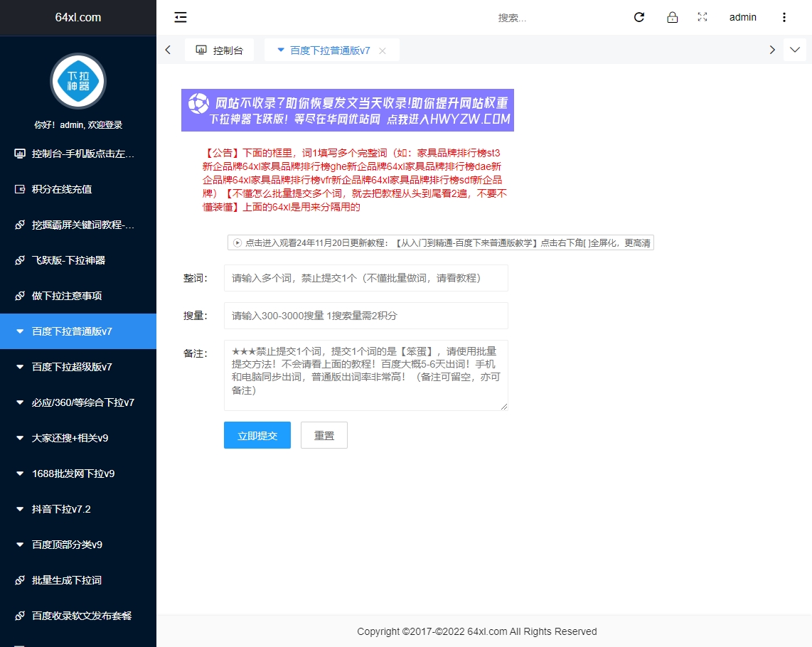Click the purple HWYZW.COM banner
Viewport: 812px width, 647px height.
pyautogui.click(x=348, y=109)
